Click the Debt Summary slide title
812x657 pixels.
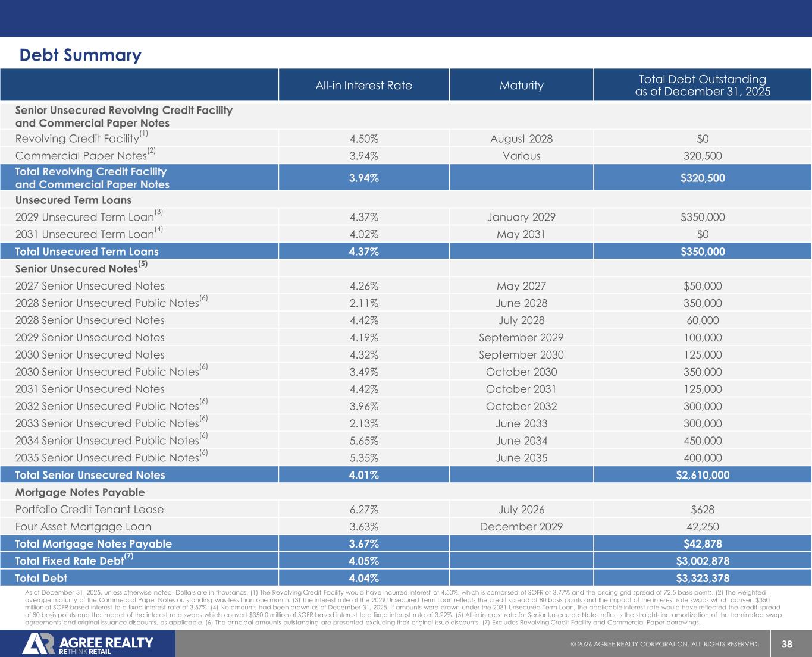pos(80,55)
